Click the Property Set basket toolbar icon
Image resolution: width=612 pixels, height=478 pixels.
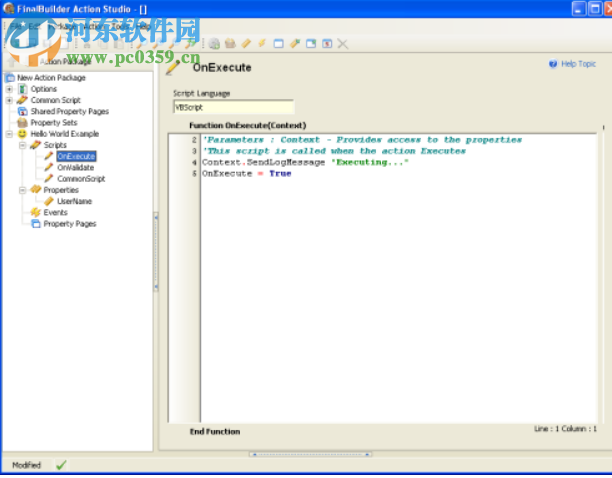tap(230, 43)
